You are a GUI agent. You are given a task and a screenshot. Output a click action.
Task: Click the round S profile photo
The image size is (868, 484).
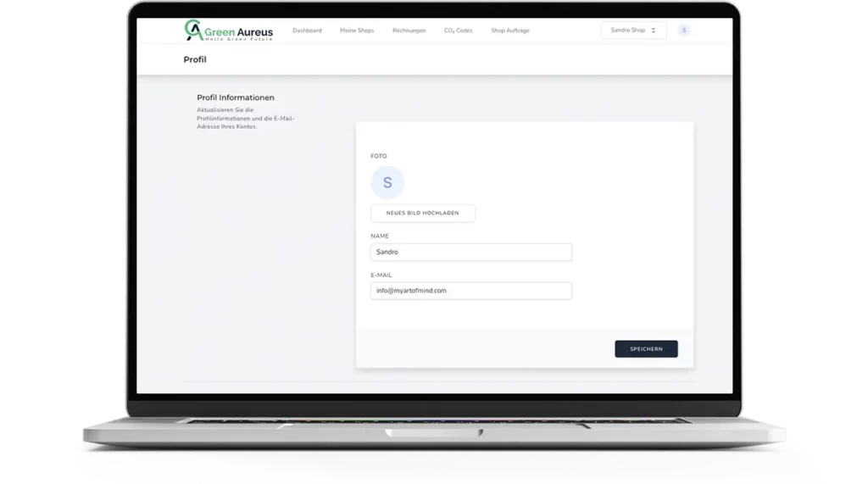pyautogui.click(x=387, y=182)
